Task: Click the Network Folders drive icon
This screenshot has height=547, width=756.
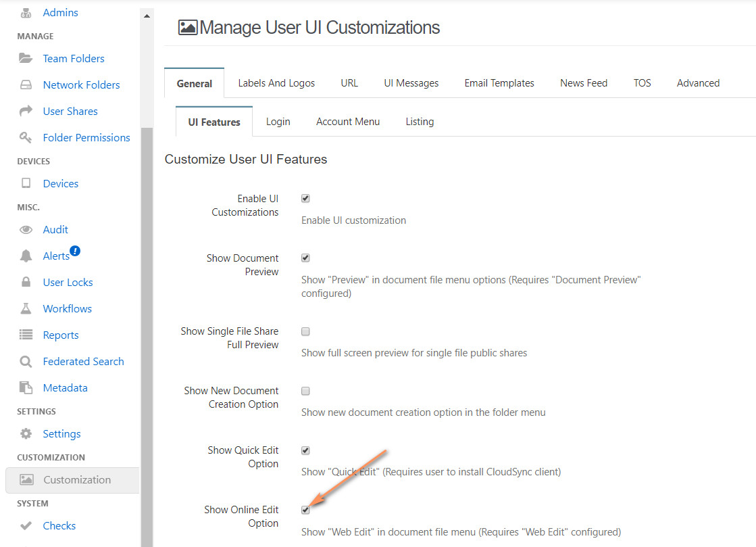Action: (x=26, y=85)
